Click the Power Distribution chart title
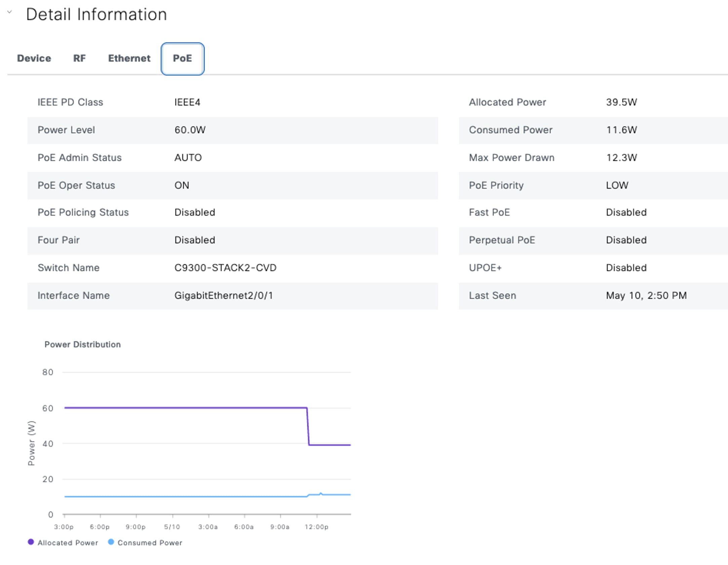Image resolution: width=728 pixels, height=565 pixels. click(x=82, y=344)
